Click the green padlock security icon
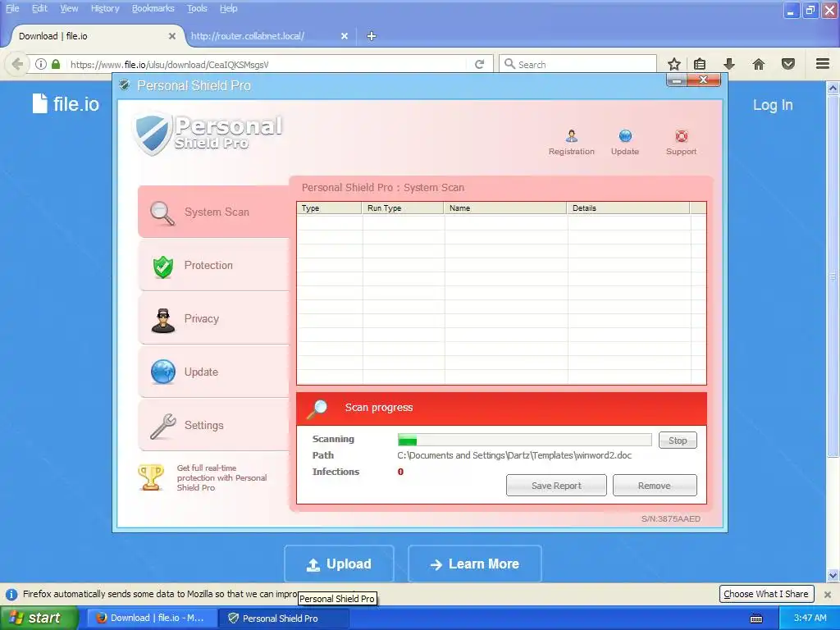Image resolution: width=840 pixels, height=630 pixels. coord(56,64)
